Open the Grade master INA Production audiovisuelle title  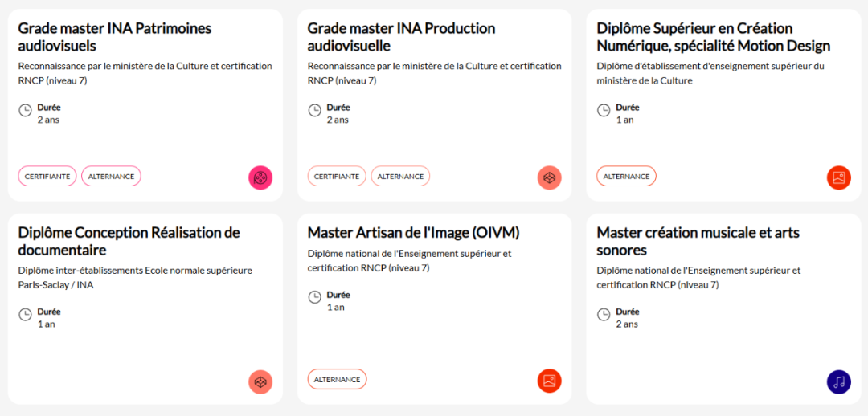click(x=401, y=36)
